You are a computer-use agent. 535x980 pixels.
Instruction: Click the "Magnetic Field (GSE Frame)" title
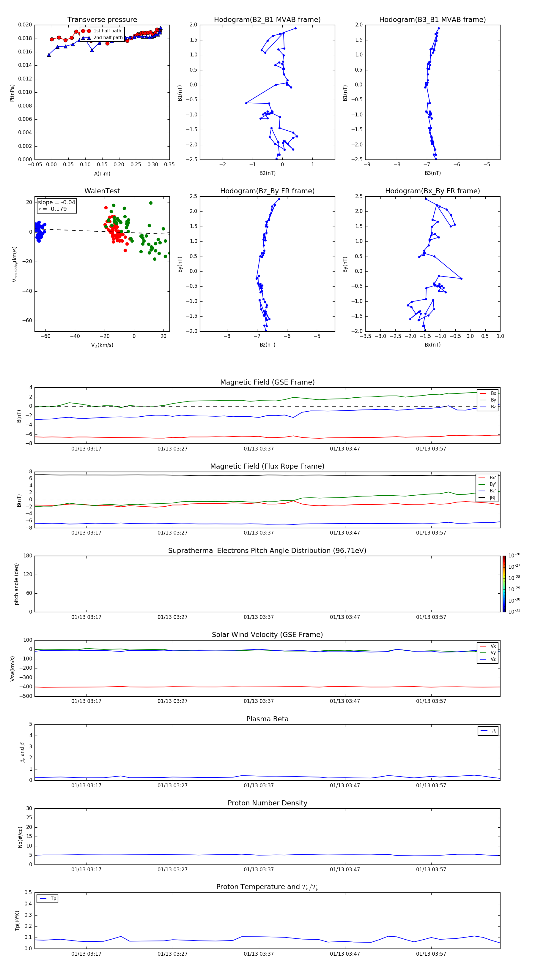pyautogui.click(x=267, y=382)
